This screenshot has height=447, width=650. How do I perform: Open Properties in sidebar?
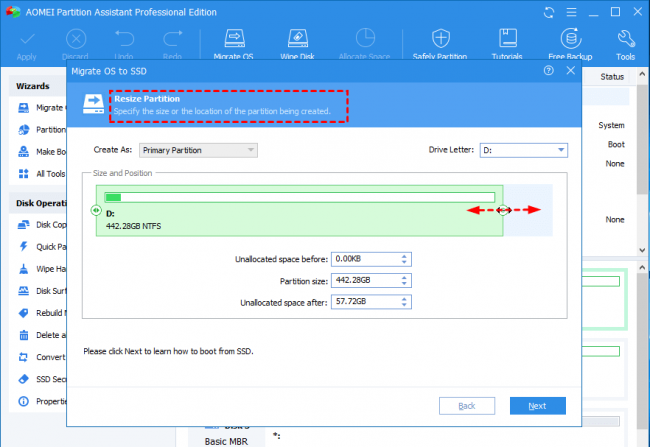pos(42,401)
